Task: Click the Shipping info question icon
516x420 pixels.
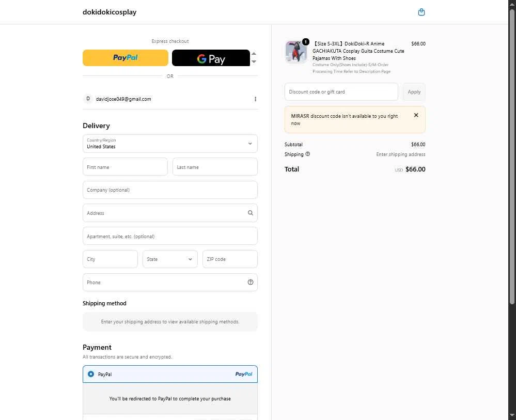Action: [308, 154]
